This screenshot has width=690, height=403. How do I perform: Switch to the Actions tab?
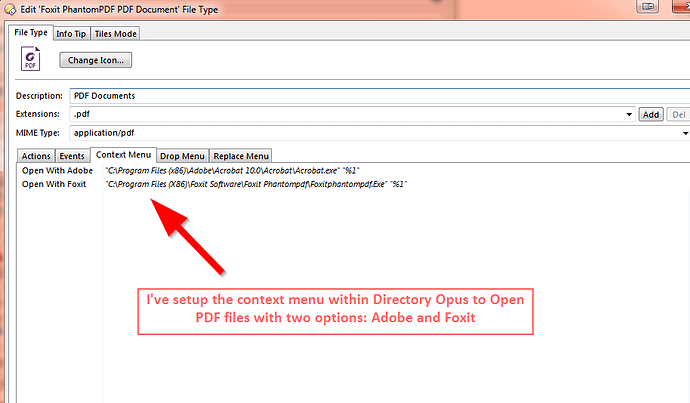coord(36,156)
